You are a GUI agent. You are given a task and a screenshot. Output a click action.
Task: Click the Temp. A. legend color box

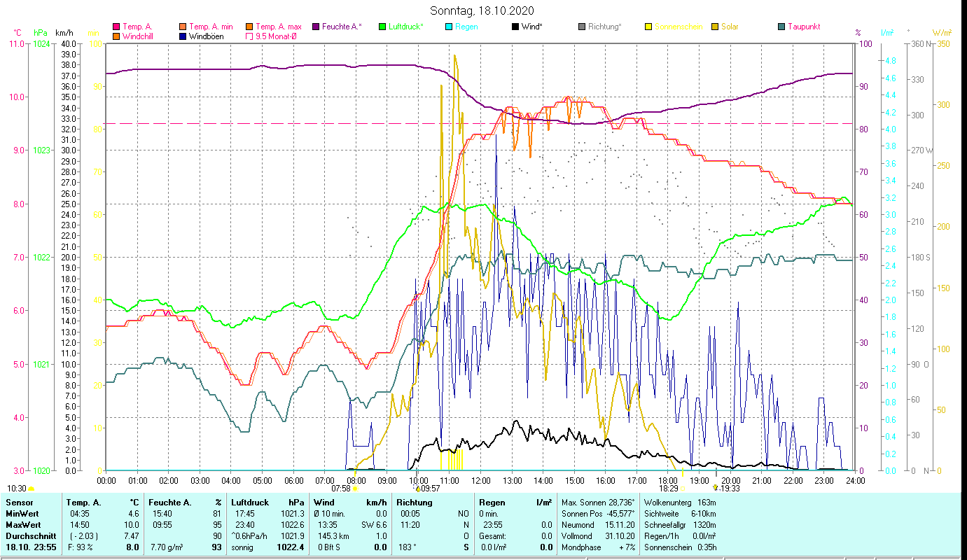(116, 27)
